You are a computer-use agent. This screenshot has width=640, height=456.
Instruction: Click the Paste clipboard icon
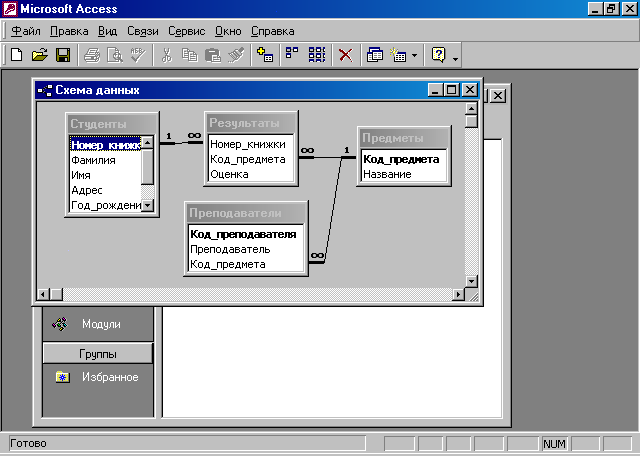213,55
